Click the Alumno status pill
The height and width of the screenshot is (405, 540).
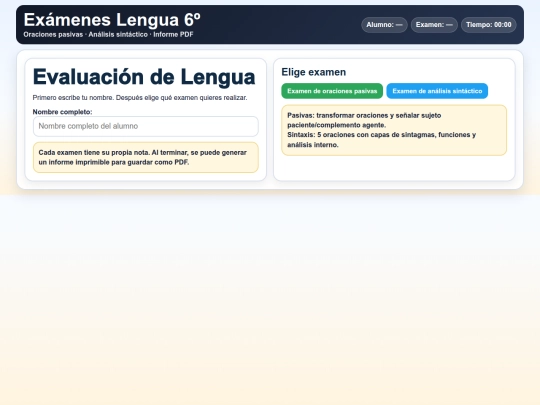point(384,25)
